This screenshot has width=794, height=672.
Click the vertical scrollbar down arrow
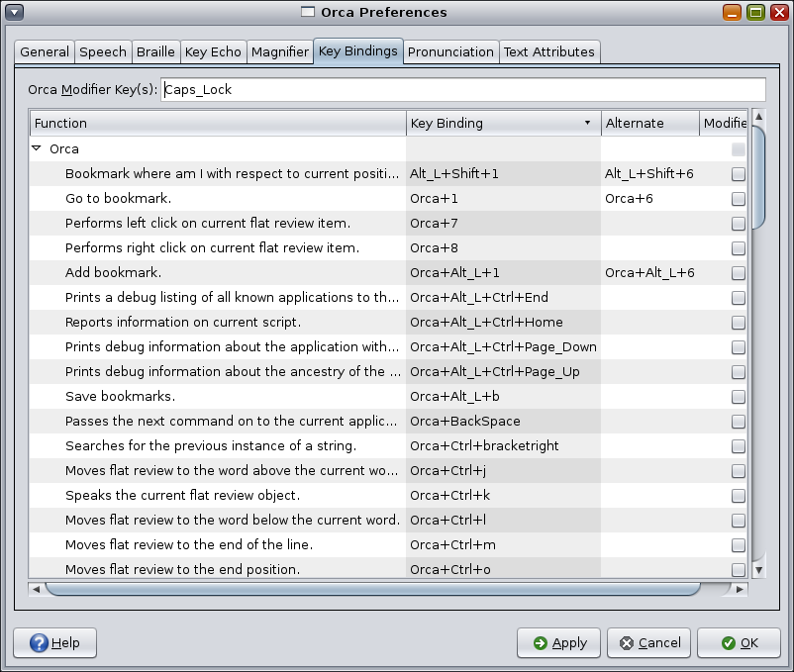click(x=758, y=570)
